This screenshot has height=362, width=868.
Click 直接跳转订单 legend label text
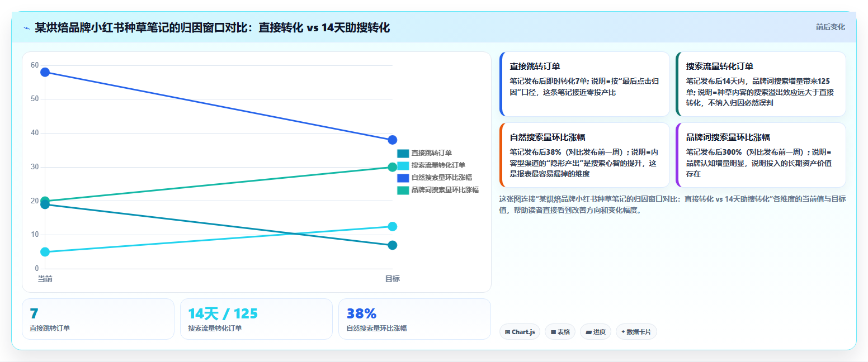432,153
